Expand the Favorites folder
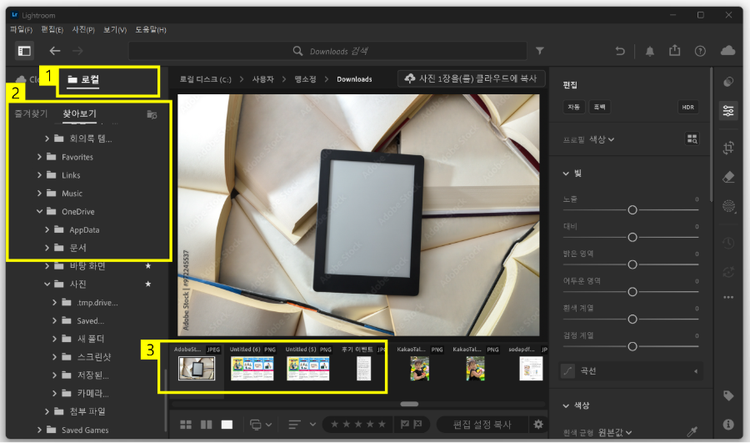750x443 pixels. [x=40, y=156]
